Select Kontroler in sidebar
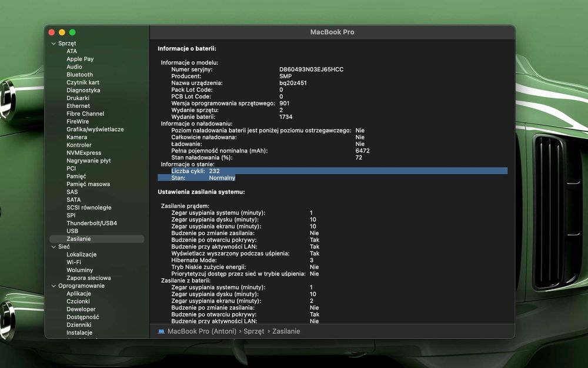Image resolution: width=588 pixels, height=368 pixels. [79, 145]
